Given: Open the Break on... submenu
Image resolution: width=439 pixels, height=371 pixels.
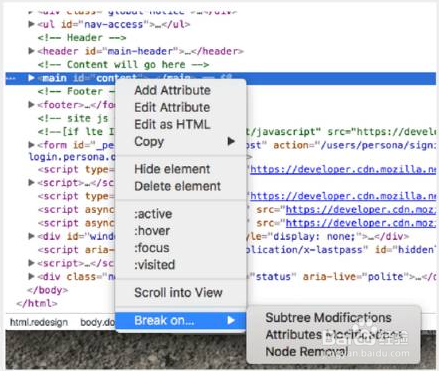Looking at the screenshot, I should (181, 320).
